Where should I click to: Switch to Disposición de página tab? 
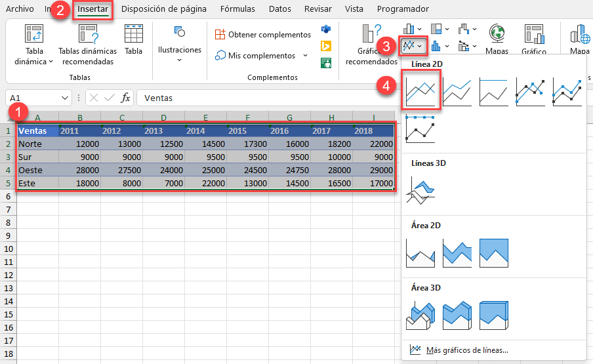[164, 9]
